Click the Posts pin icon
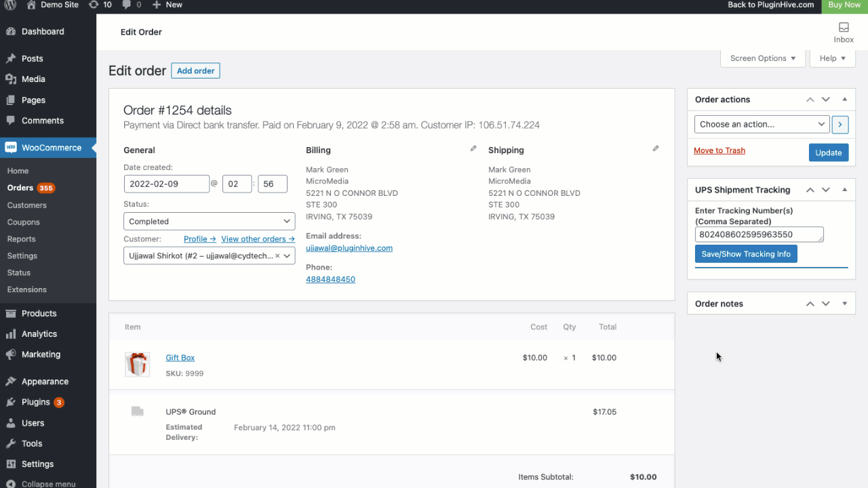 (x=11, y=59)
